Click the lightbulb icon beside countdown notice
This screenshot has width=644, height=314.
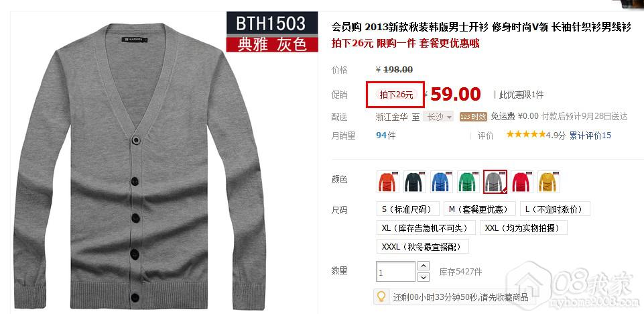tap(381, 296)
